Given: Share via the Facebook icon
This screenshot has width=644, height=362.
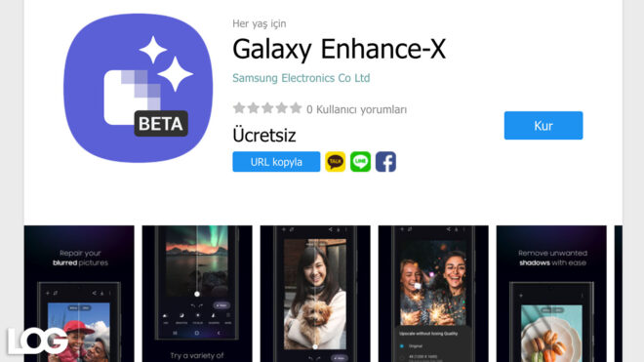Looking at the screenshot, I should [x=385, y=161].
